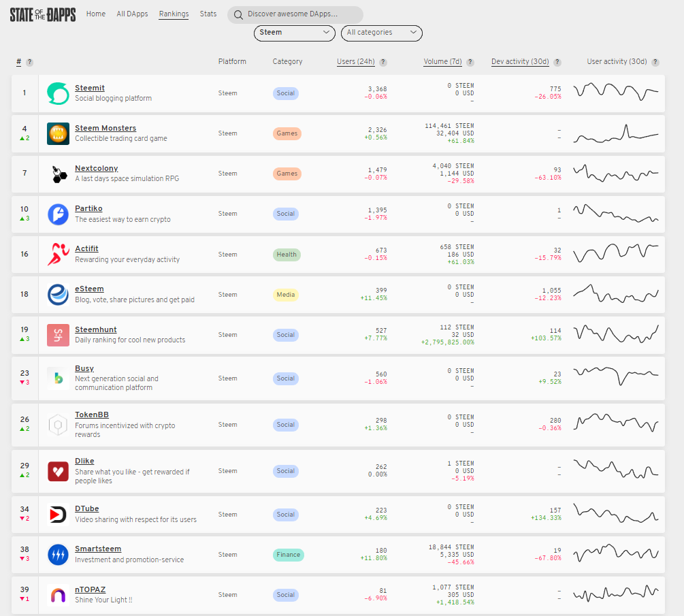This screenshot has height=616, width=684.
Task: Open the Stats menu item
Action: tap(208, 14)
